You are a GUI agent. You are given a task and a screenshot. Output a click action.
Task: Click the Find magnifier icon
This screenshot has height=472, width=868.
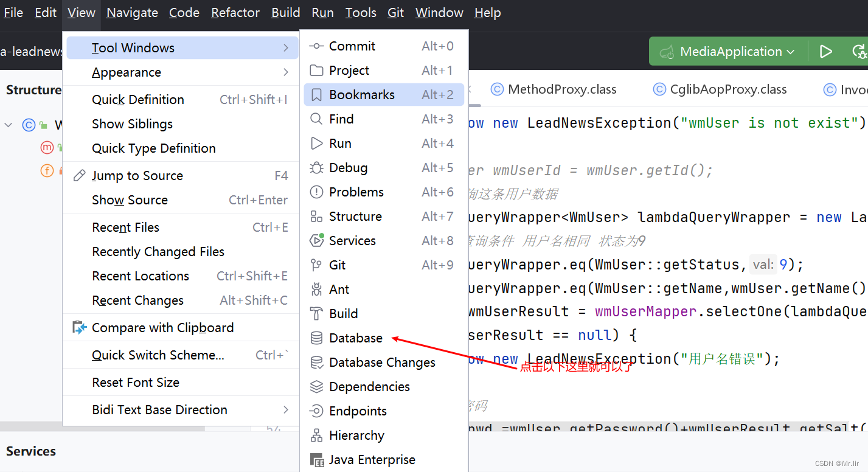[316, 119]
